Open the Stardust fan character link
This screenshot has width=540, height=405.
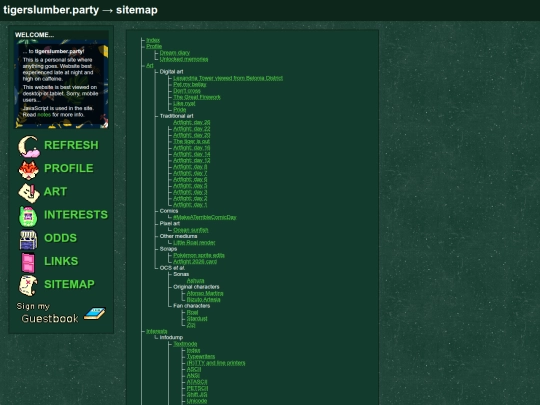[197, 319]
